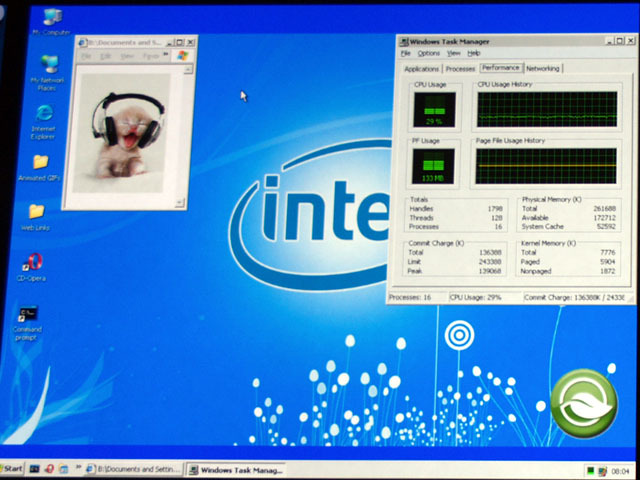Open the Favorites menu in the browser window
The width and height of the screenshot is (640, 480).
[x=151, y=56]
